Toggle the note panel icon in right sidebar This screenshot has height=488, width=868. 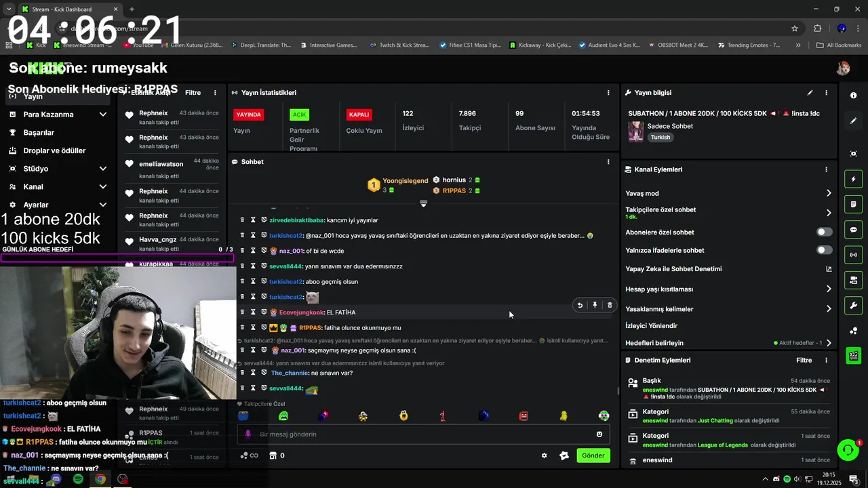click(853, 204)
